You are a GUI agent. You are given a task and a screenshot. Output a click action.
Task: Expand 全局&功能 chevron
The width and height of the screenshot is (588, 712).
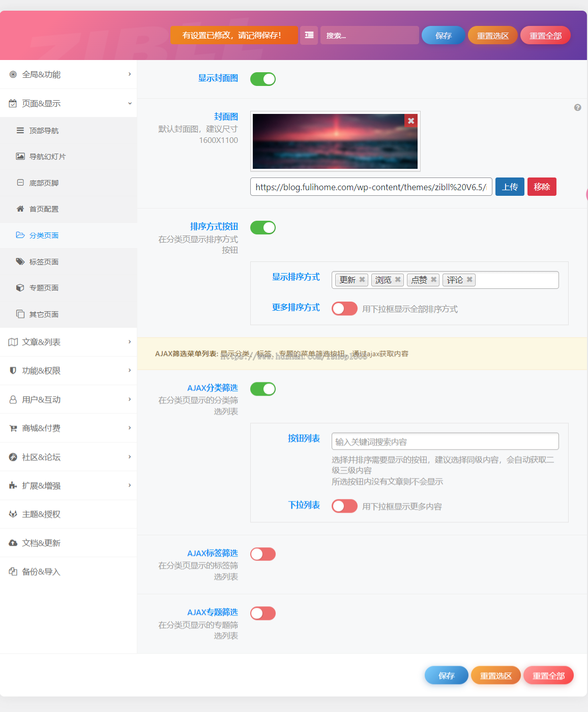click(130, 74)
